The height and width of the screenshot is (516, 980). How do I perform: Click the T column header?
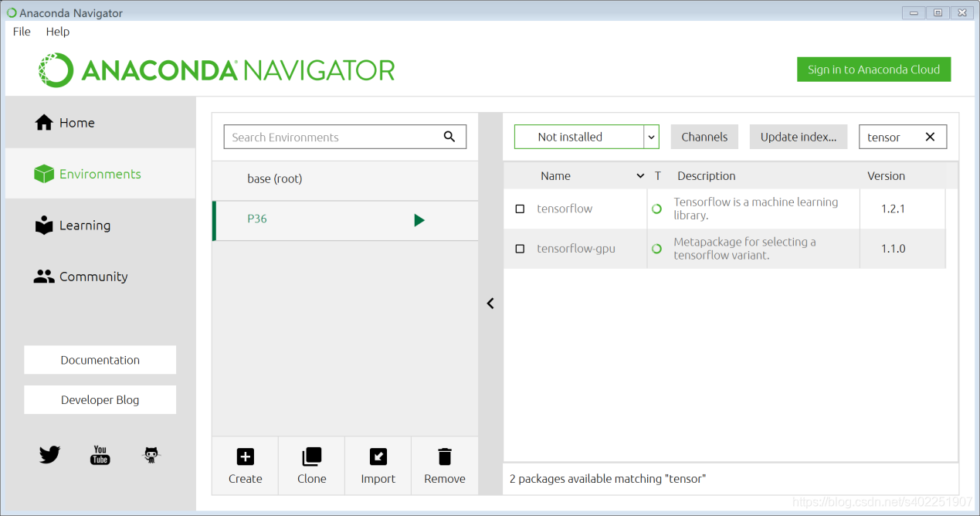(658, 176)
